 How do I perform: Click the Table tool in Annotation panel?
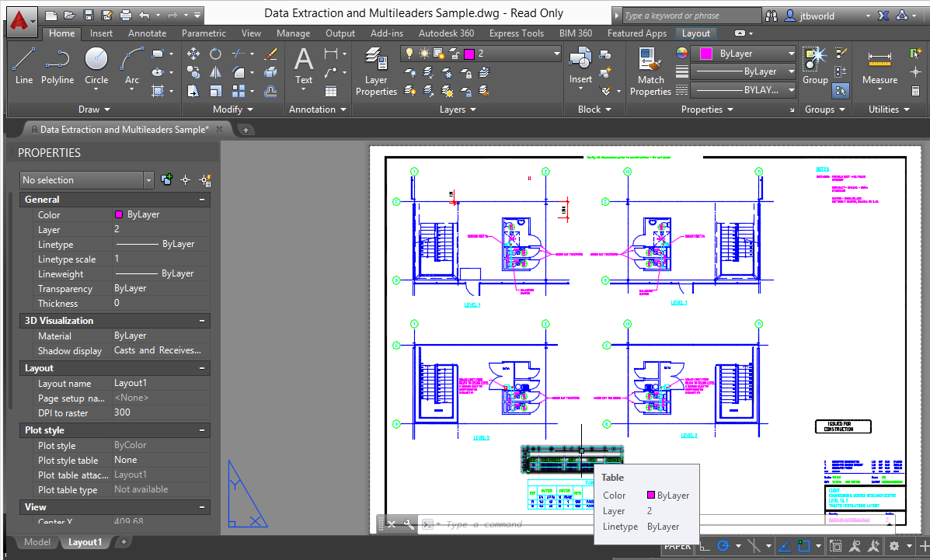pyautogui.click(x=331, y=91)
